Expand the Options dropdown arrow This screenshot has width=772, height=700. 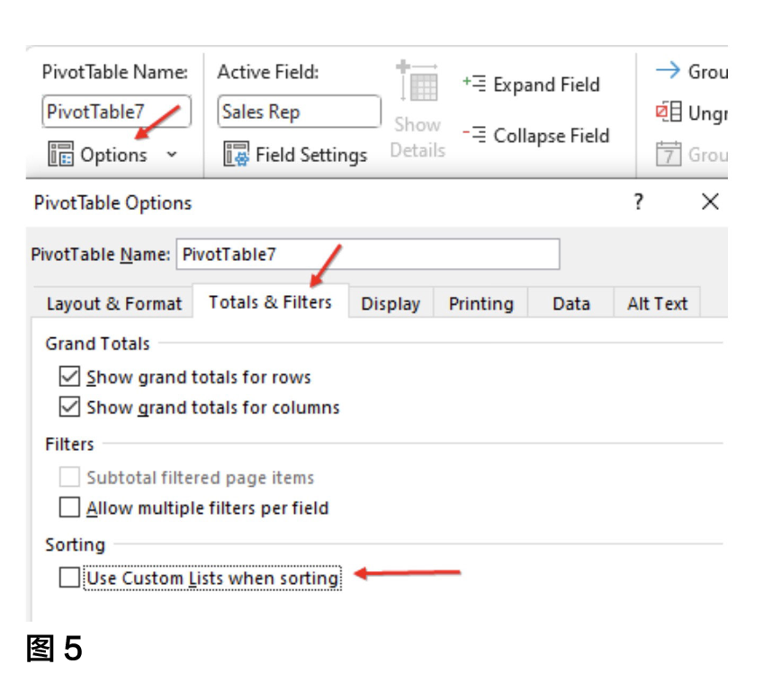click(172, 155)
